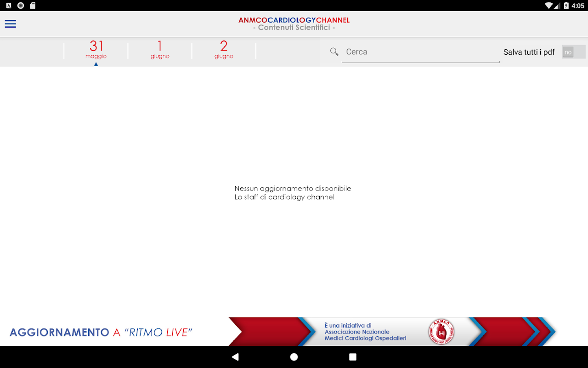This screenshot has height=368, width=588.
Task: Tap the Lo staff di cardiology channel text
Action: pyautogui.click(x=284, y=197)
